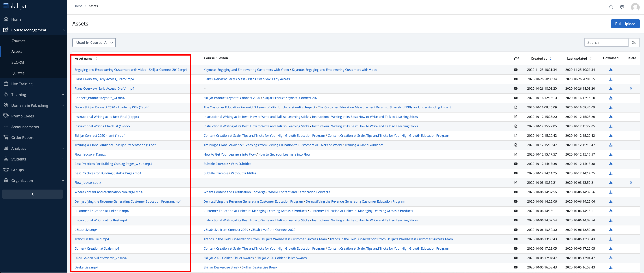
Task: Open Guru - Skilljar Connect 2020 pdf asset
Action: point(111,107)
